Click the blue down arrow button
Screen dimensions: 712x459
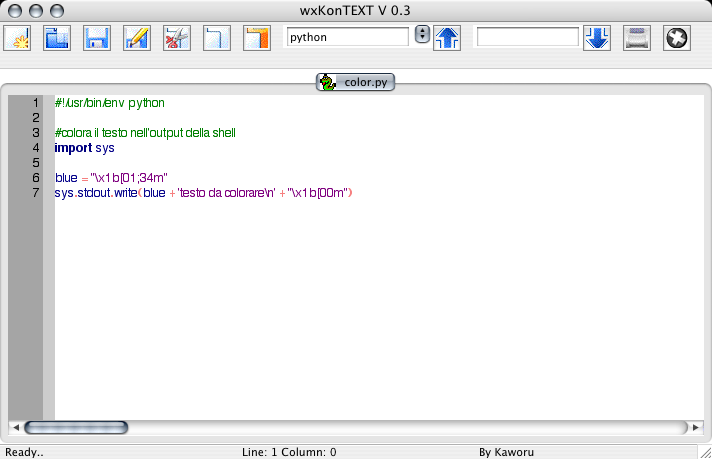pos(597,38)
